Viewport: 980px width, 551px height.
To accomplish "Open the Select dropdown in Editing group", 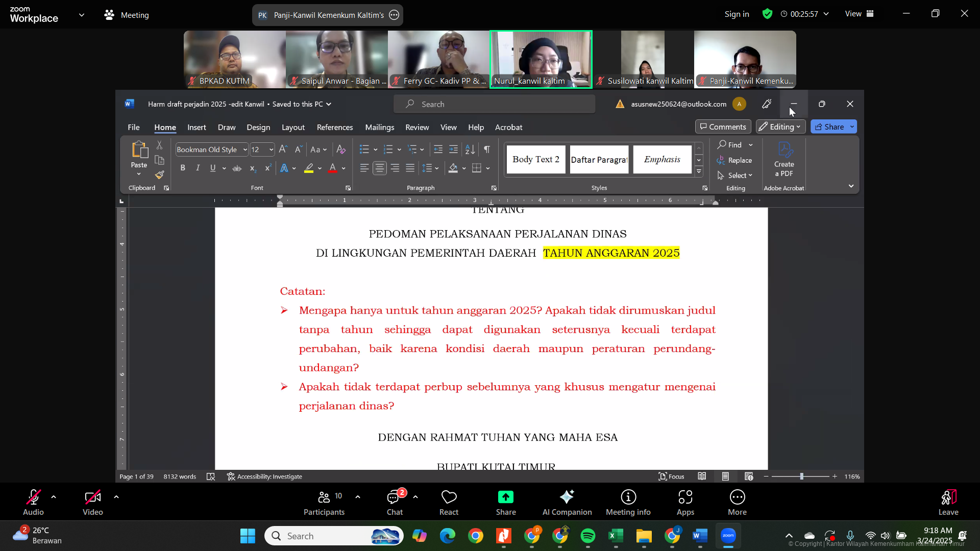I will point(735,176).
